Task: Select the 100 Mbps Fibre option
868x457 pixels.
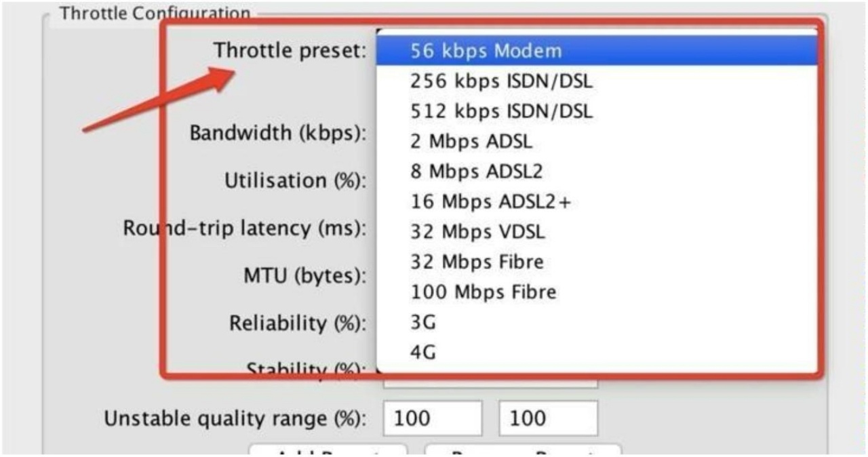Action: (483, 292)
